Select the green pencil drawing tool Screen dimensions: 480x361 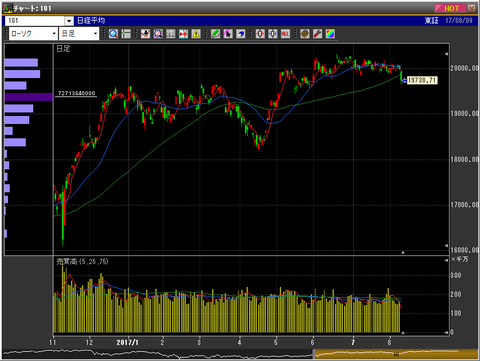tap(215, 34)
